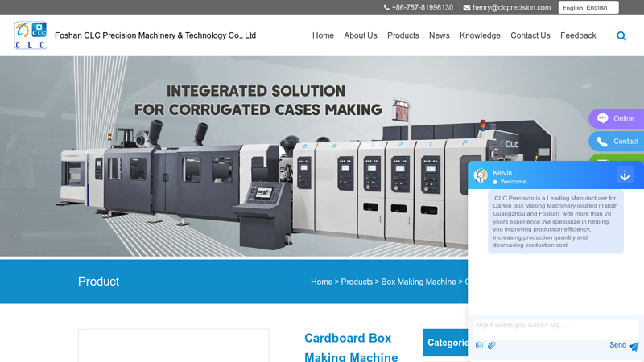The image size is (644, 362).
Task: Click Box Making Machine breadcrumb link
Action: click(419, 282)
